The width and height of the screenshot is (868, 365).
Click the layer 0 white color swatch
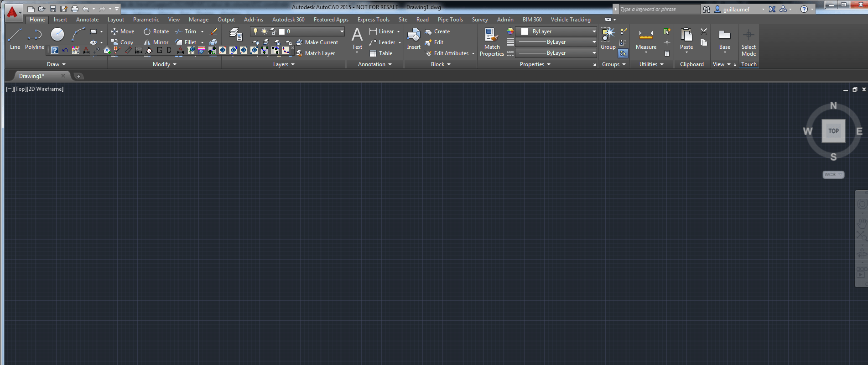click(x=282, y=31)
